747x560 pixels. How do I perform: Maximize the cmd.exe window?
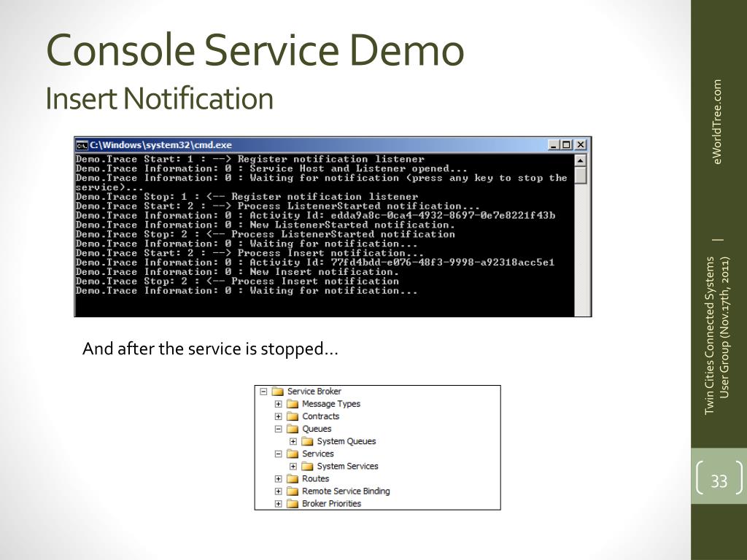pos(566,145)
